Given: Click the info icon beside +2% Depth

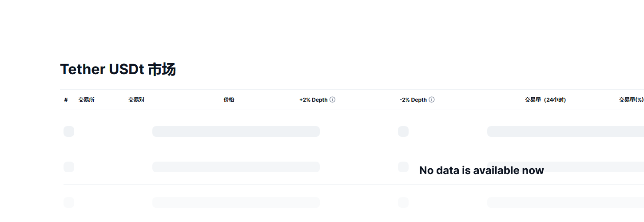Looking at the screenshot, I should point(332,100).
